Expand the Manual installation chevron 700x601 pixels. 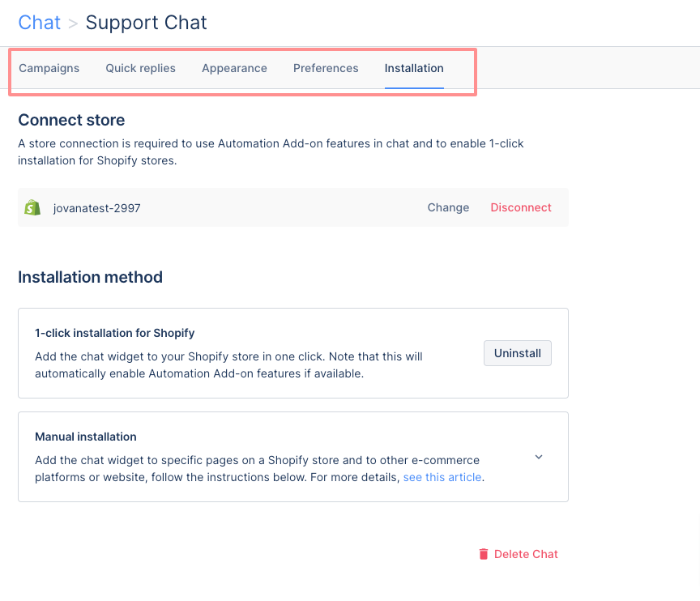539,457
